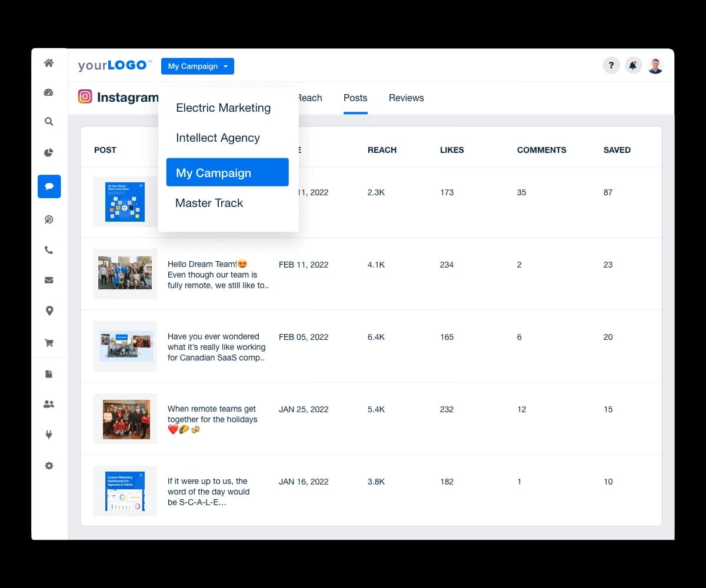Click the shopping cart e-commerce icon
706x588 pixels.
(x=49, y=342)
